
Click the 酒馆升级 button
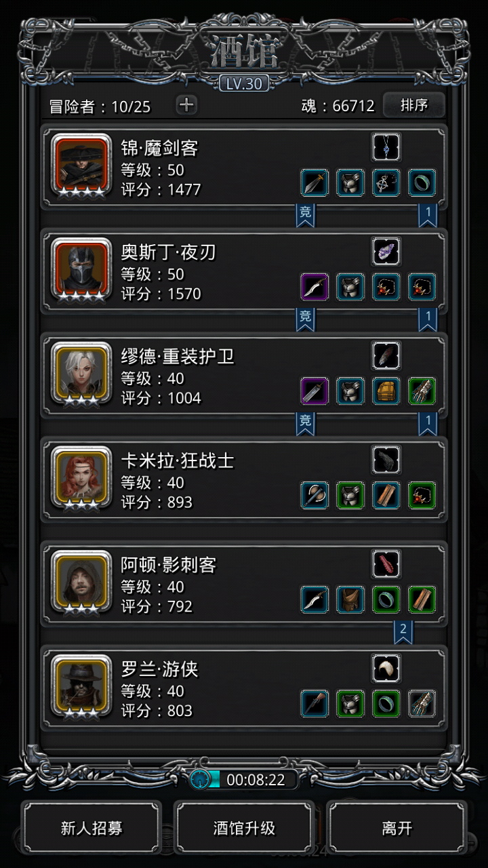pos(244,828)
